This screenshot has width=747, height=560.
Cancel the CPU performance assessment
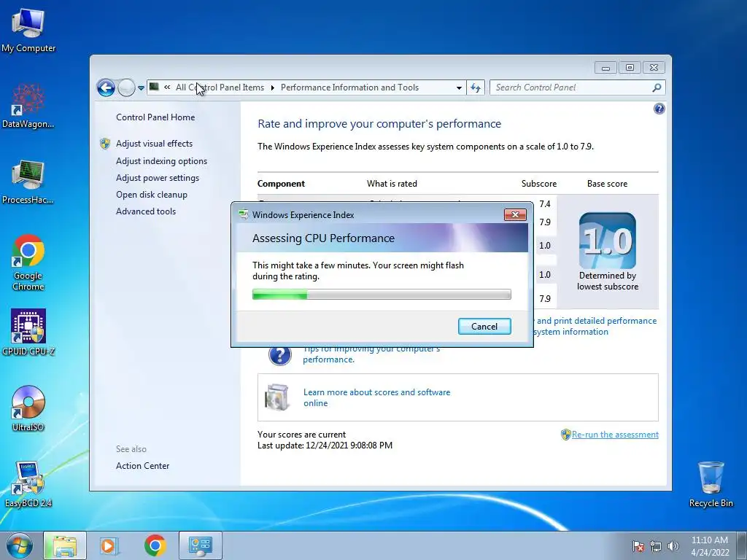coord(484,326)
